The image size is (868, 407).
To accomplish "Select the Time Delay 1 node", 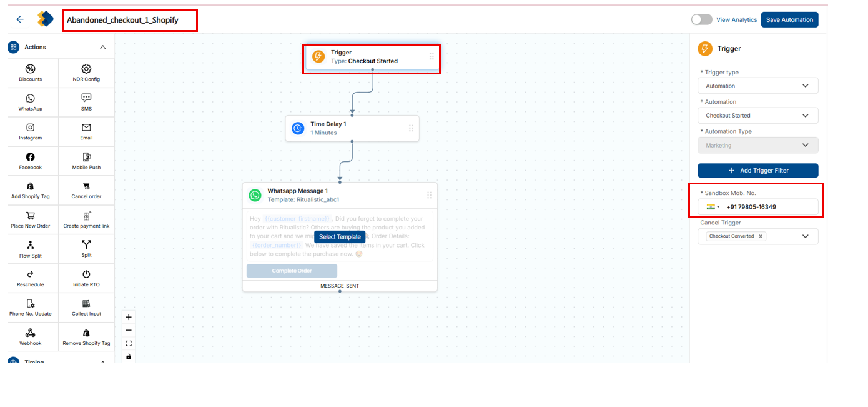I will point(352,128).
